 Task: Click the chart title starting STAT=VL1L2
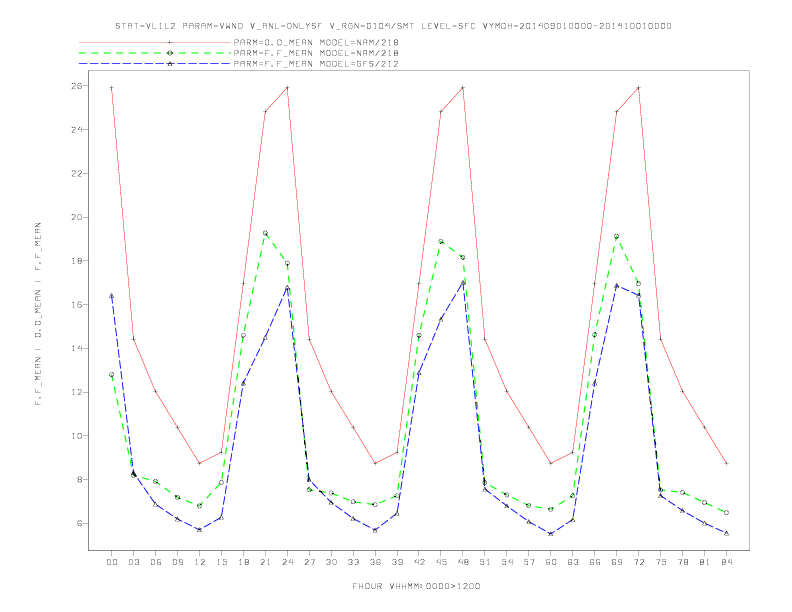tap(393, 26)
